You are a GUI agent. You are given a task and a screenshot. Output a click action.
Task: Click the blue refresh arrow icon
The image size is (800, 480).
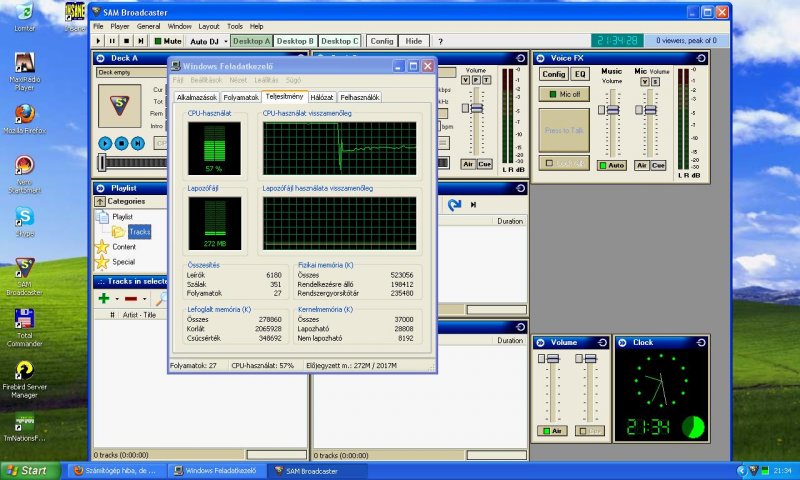pyautogui.click(x=454, y=205)
